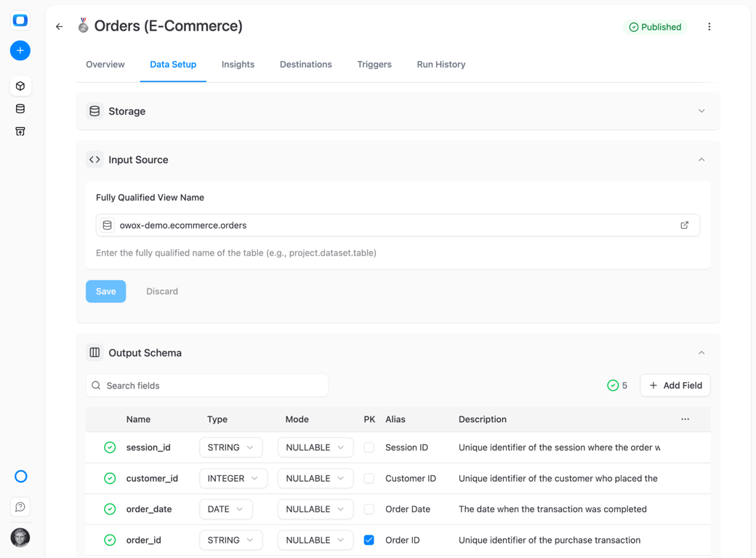Click the Published status badge
This screenshot has height=558, width=756.
click(655, 27)
